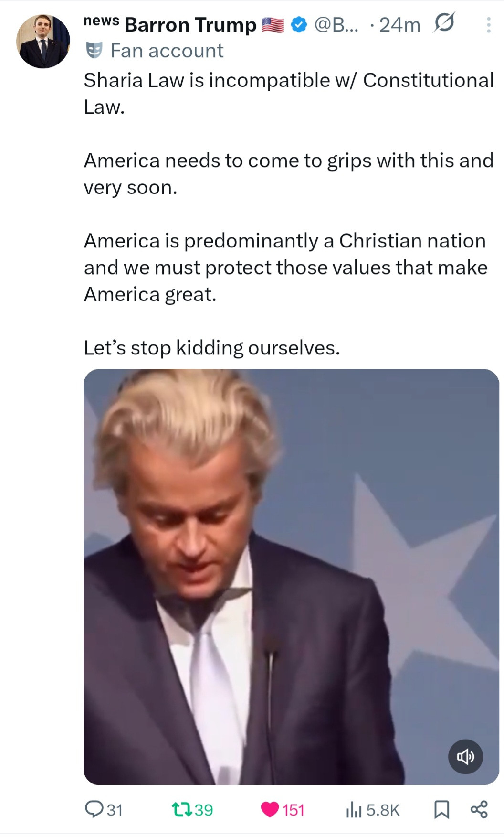Image resolution: width=504 pixels, height=837 pixels.
Task: Open the poster's profile picture
Action: click(43, 42)
